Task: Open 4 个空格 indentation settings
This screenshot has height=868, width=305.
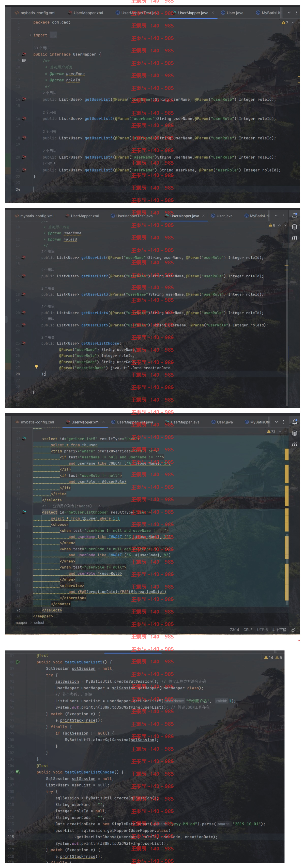Action: pos(279,630)
